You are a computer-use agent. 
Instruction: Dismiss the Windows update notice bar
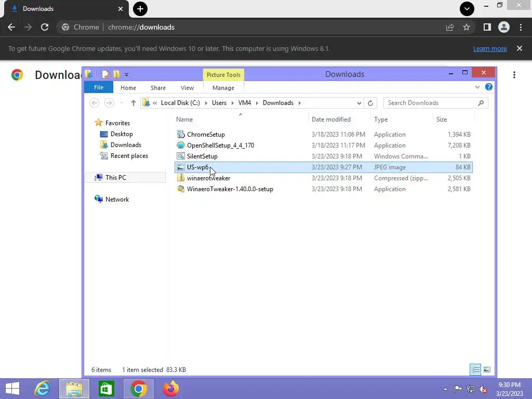[520, 48]
